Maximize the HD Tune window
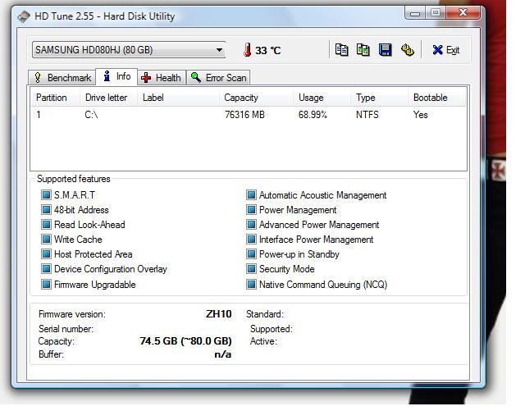The height and width of the screenshot is (420, 525). pos(436,13)
